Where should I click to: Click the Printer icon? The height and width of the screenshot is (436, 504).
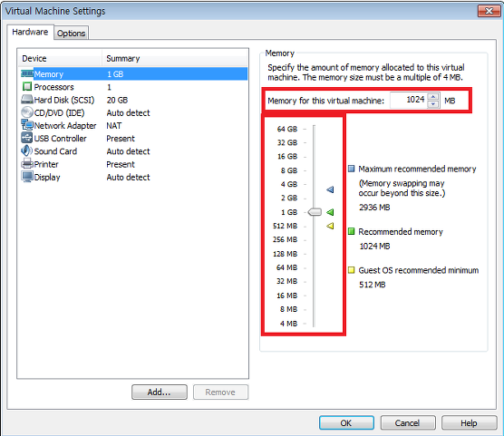[x=27, y=164]
